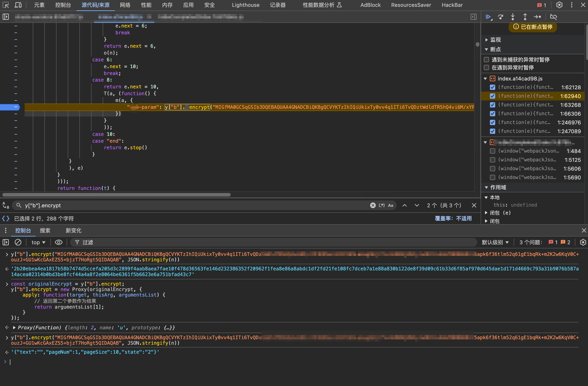Enable the webpackJson breakpoint at 1:5690
The image size is (588, 386).
(x=492, y=177)
